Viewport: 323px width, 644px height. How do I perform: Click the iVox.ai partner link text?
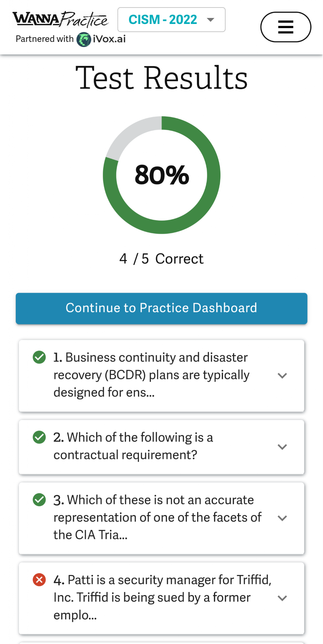tap(109, 39)
